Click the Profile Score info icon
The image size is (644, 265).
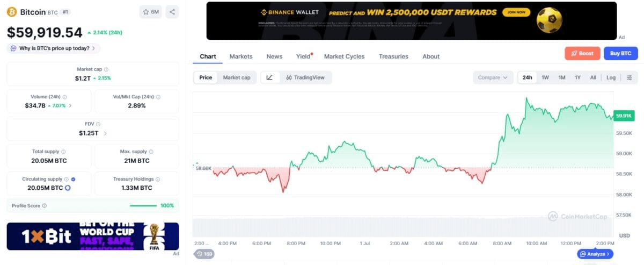pyautogui.click(x=45, y=205)
